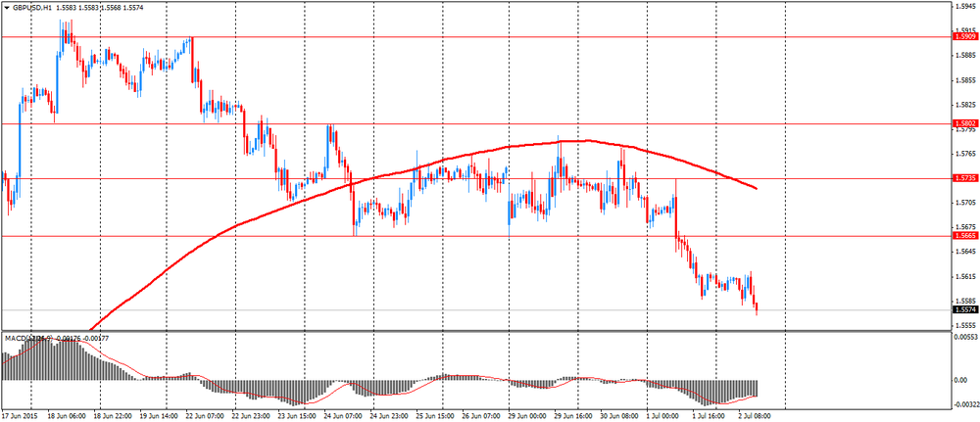Click the 19 Jun 14:00 time label
Viewport: 980px width, 422px height.
point(158,415)
